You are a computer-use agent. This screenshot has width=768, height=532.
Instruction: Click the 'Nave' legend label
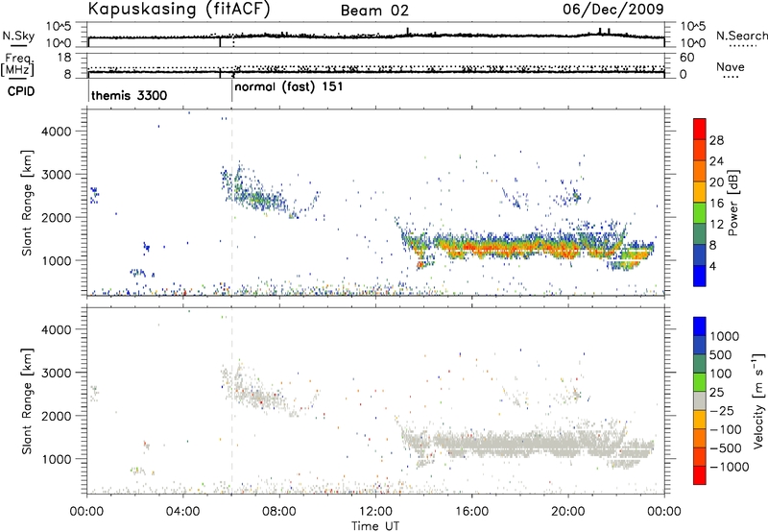tap(731, 66)
